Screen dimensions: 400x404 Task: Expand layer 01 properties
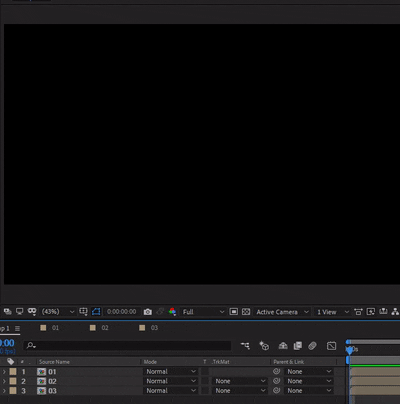pos(4,371)
